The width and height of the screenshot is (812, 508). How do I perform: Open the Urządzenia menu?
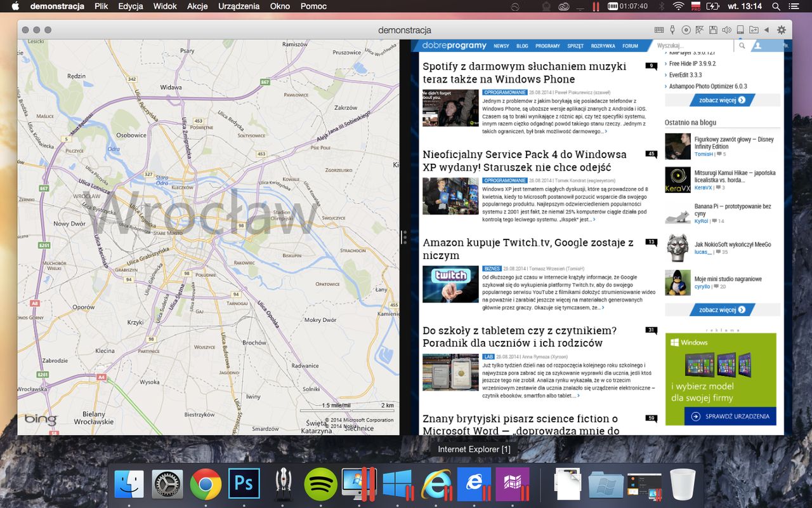tap(239, 6)
